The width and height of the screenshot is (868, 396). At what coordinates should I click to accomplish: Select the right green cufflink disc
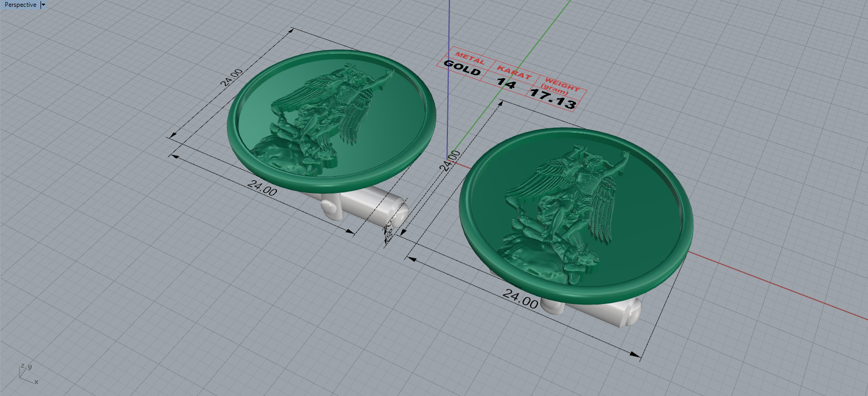click(x=576, y=216)
